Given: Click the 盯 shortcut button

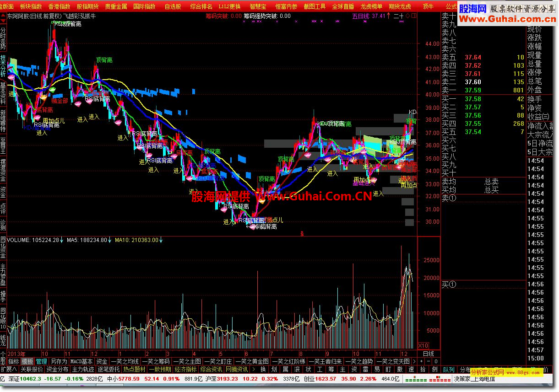Looking at the screenshot, I should pos(388,369).
